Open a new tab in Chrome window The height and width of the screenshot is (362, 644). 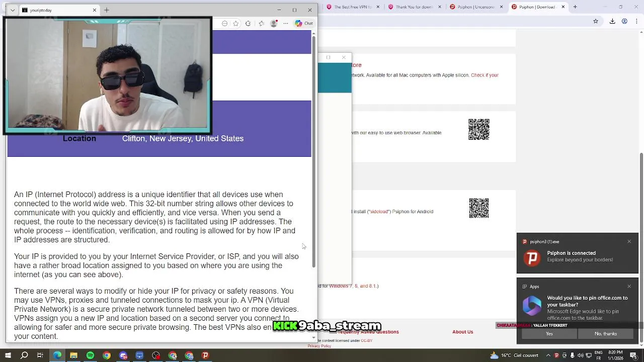click(575, 7)
